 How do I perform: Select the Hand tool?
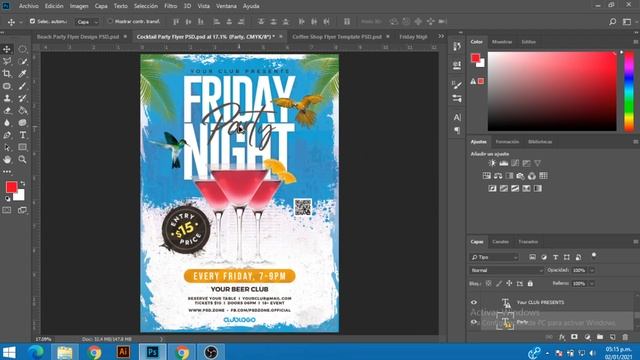(7, 160)
